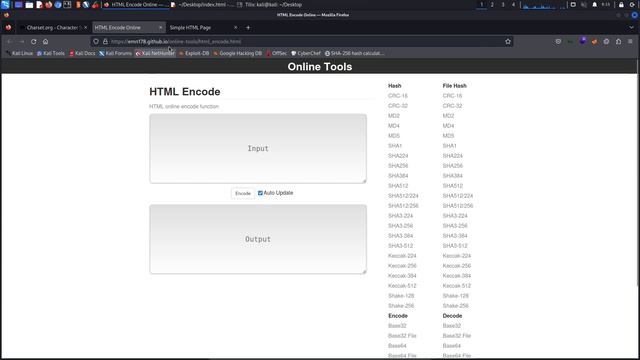Open the extensions puzzle icon

pyautogui.click(x=618, y=42)
